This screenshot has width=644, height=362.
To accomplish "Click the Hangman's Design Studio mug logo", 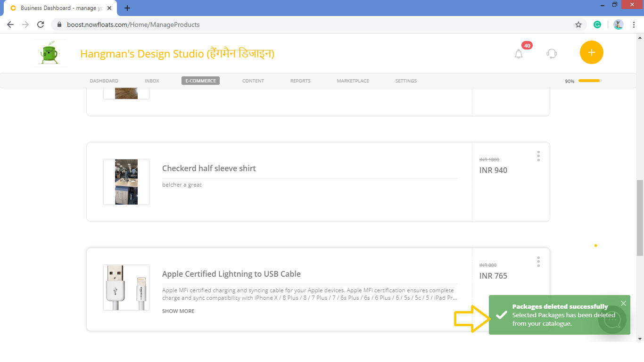I will tap(49, 53).
